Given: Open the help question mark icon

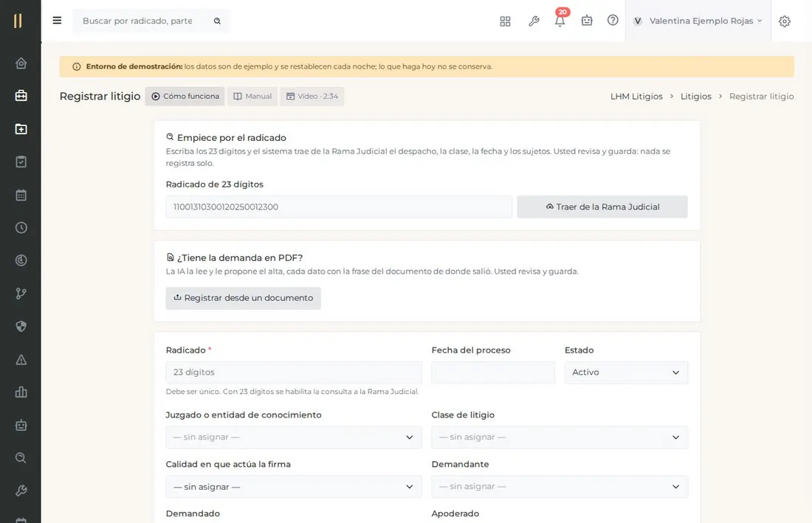Looking at the screenshot, I should coord(613,20).
